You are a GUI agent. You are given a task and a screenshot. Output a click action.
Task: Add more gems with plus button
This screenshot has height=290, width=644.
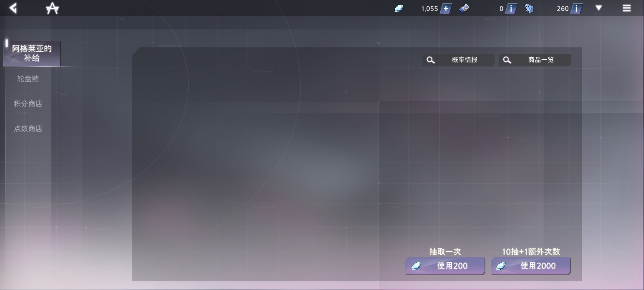(446, 9)
